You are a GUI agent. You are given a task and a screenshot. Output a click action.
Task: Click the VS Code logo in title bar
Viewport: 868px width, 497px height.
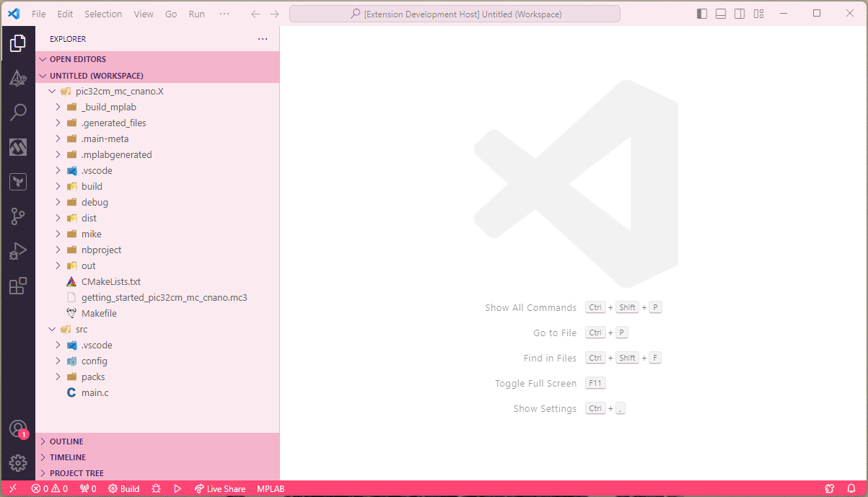tap(14, 14)
